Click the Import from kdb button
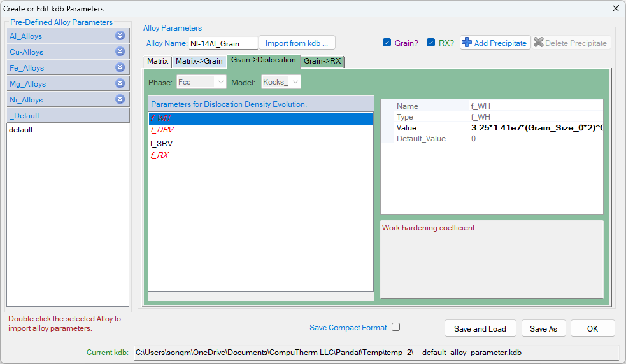Screen dimensions: 626x364 point(296,43)
